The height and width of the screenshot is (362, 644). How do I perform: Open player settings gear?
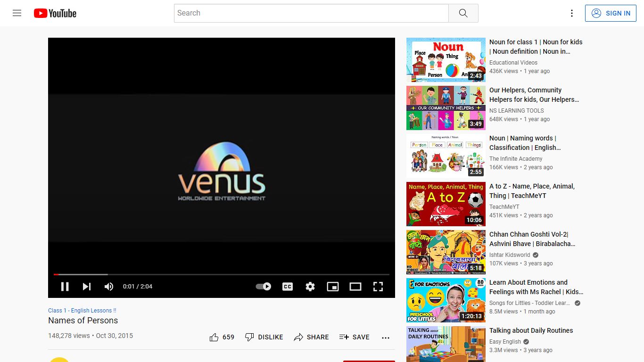coord(310,286)
